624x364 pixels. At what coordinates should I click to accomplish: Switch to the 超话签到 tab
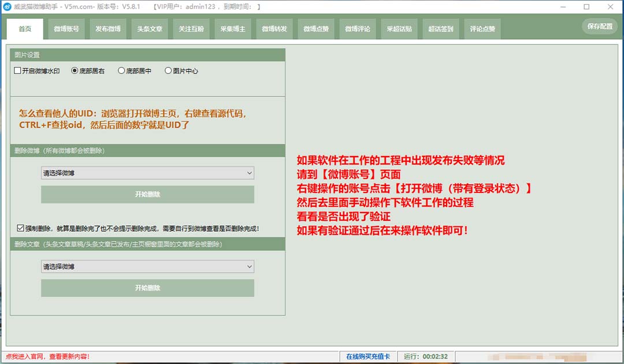[x=440, y=28]
